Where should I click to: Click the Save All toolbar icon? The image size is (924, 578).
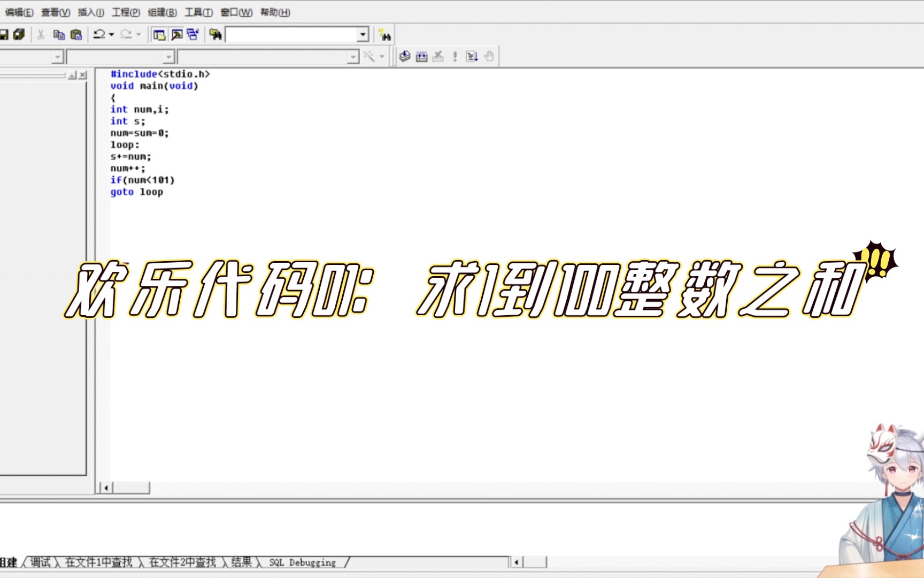coord(18,34)
